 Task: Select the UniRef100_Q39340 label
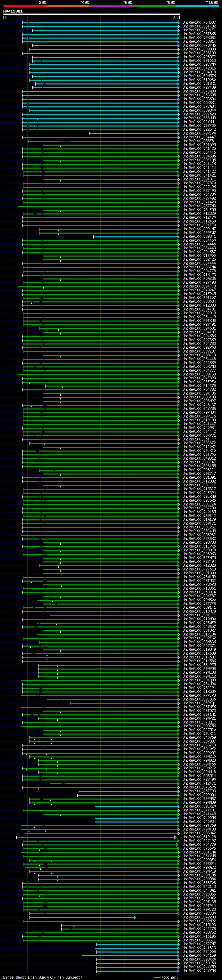[199, 110]
